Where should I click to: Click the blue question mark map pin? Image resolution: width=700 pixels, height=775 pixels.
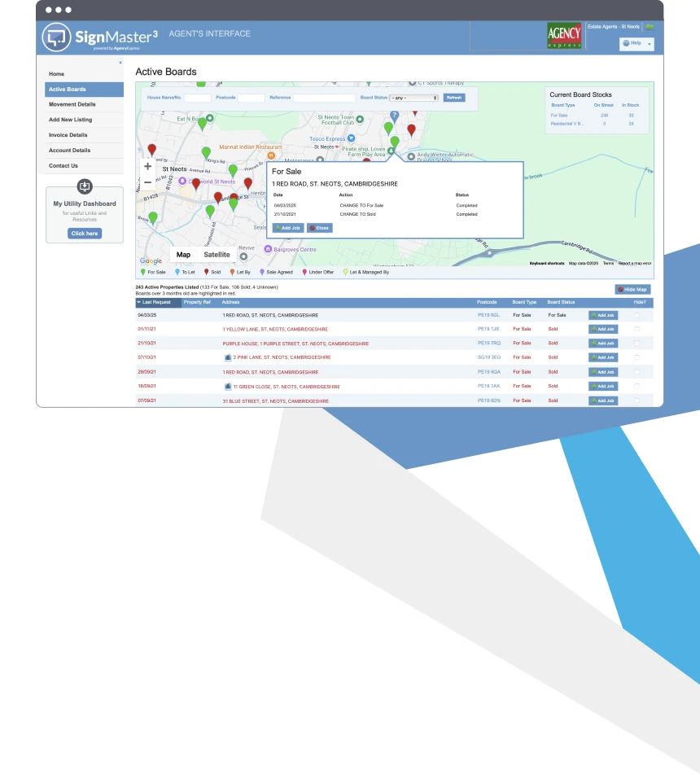click(394, 116)
